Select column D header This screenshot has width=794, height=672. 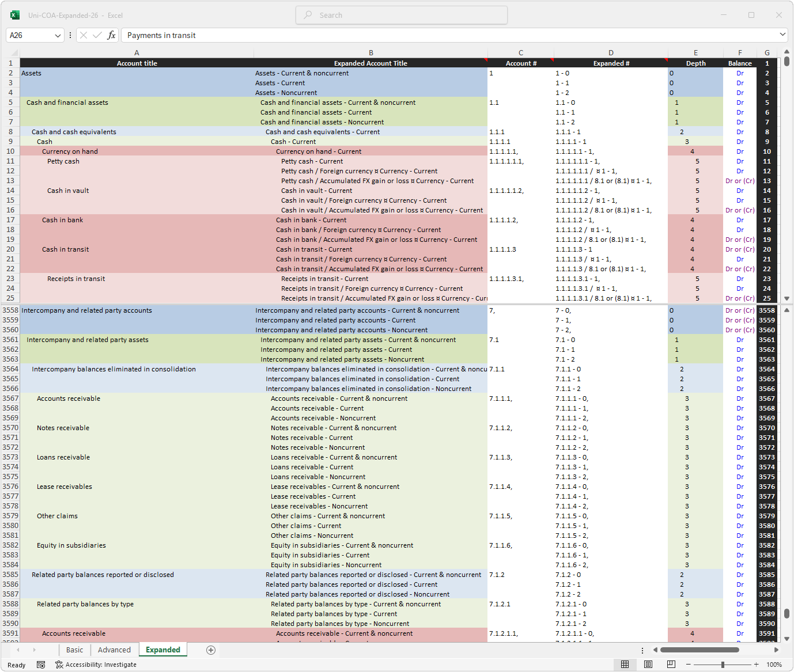(611, 52)
